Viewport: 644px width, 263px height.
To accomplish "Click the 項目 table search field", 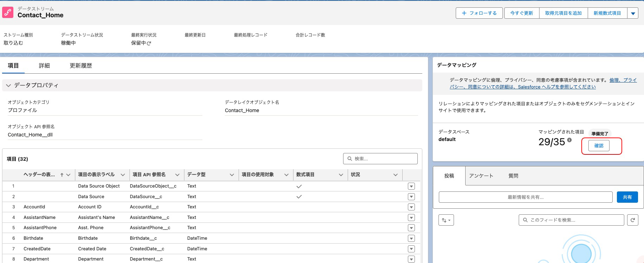I will tap(380, 159).
